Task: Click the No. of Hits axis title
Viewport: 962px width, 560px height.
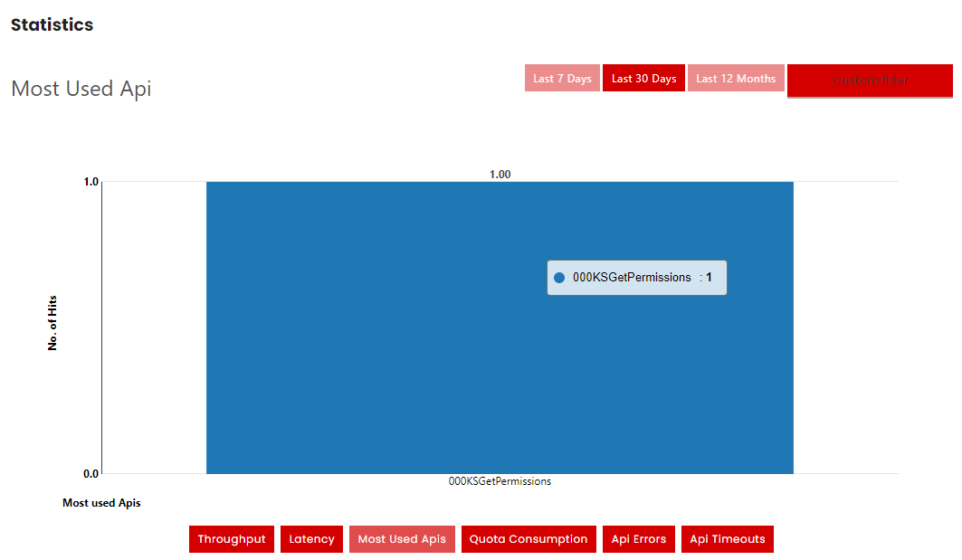Action: coord(52,323)
